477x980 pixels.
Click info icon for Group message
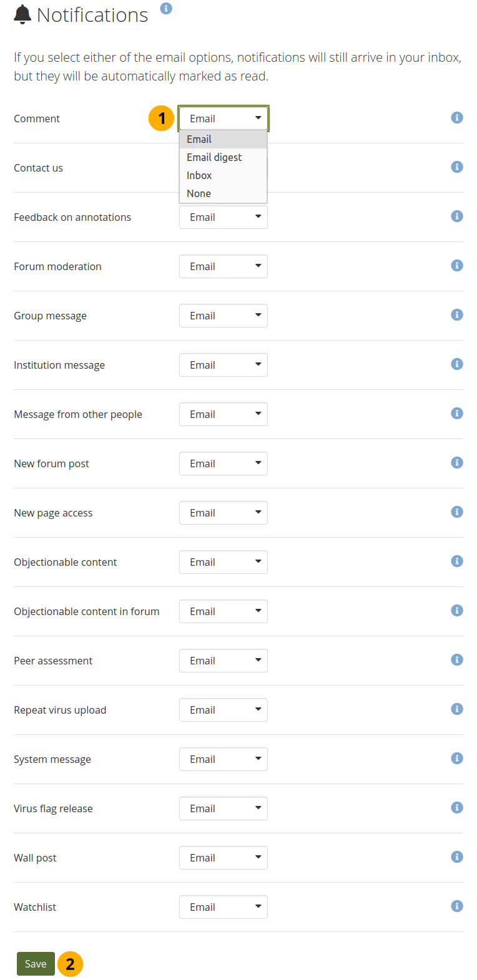click(457, 315)
